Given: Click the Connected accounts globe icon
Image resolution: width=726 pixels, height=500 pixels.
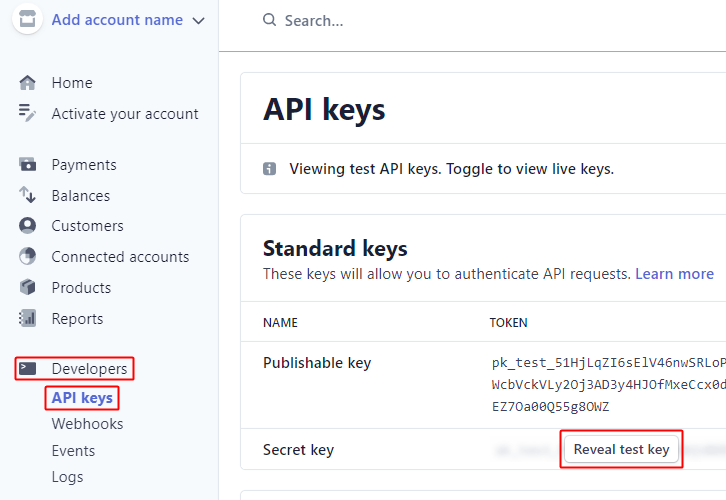Looking at the screenshot, I should pos(27,256).
